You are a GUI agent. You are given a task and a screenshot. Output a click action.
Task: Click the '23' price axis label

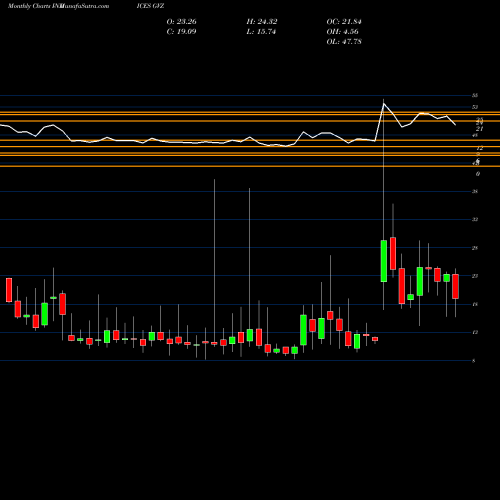[475, 276]
